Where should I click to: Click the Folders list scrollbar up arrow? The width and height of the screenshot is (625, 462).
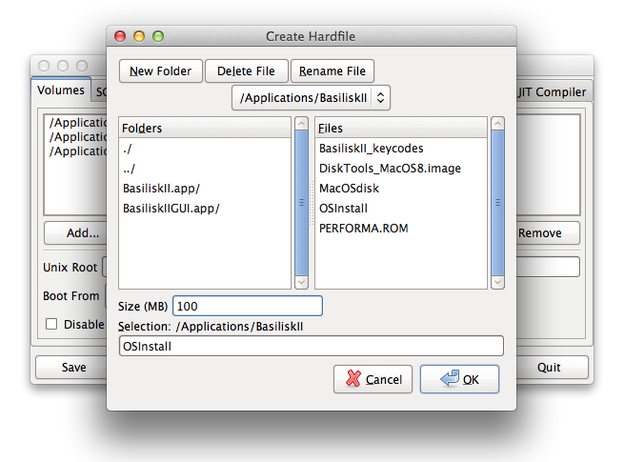coord(301,124)
